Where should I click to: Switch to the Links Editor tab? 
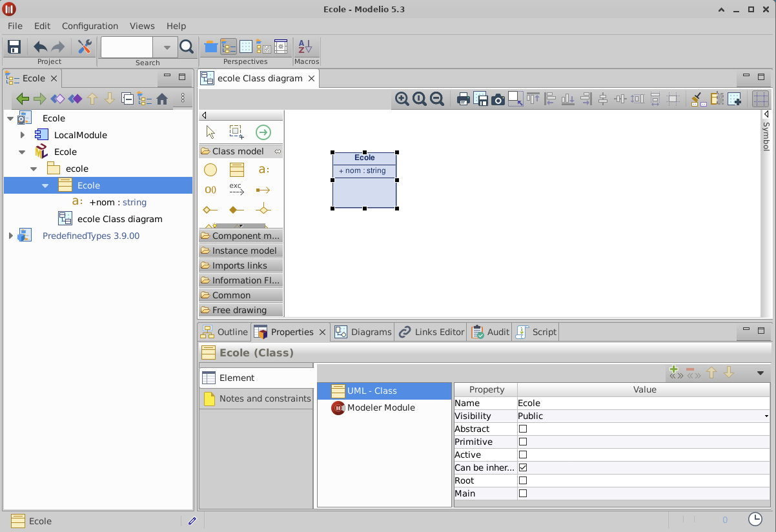pyautogui.click(x=431, y=332)
